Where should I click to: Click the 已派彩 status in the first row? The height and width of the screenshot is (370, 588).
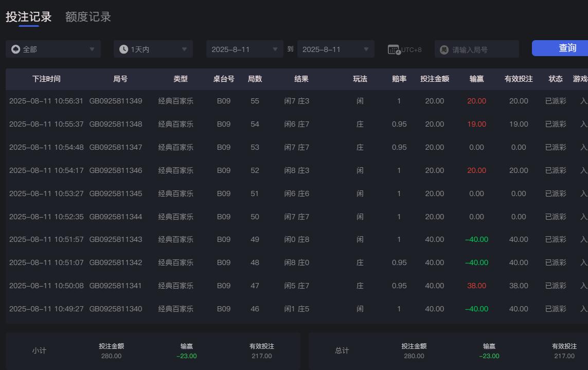pos(555,101)
